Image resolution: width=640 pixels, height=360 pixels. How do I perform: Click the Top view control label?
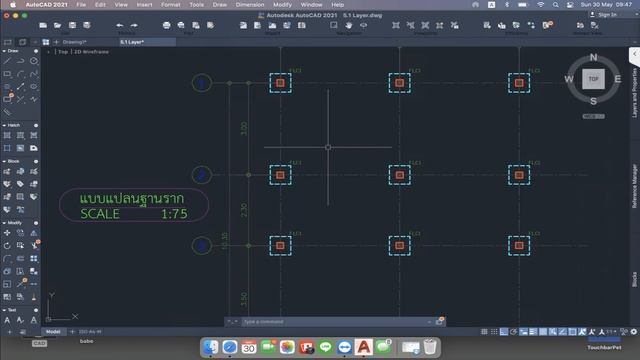[63, 52]
